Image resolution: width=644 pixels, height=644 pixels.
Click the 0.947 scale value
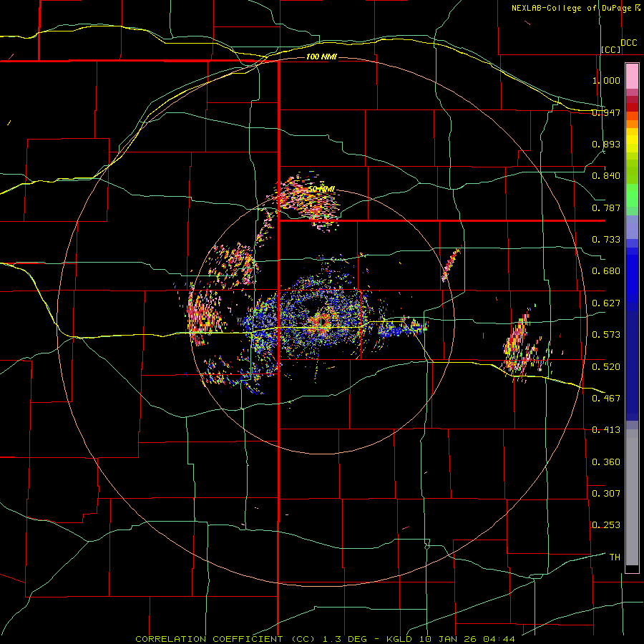(606, 112)
